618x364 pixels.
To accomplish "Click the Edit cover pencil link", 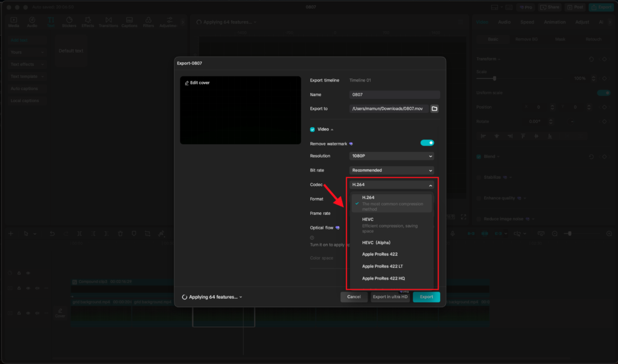I will 197,83.
